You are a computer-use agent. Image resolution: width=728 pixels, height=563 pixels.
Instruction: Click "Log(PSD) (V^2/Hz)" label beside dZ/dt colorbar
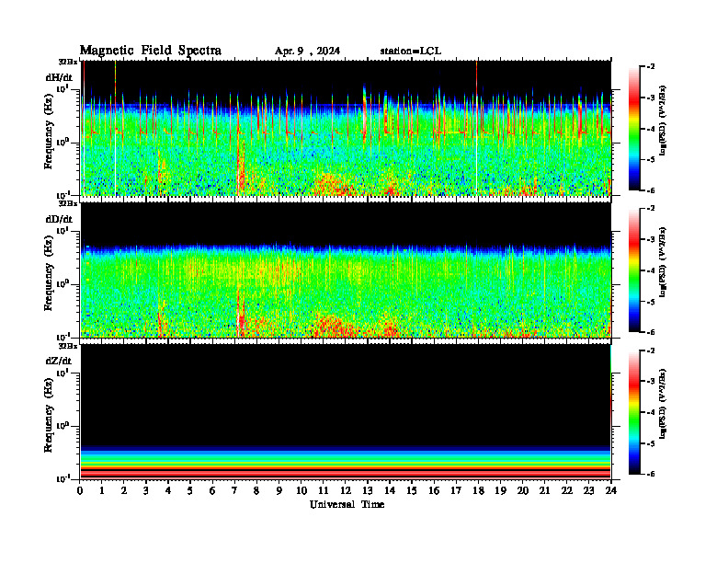[663, 404]
